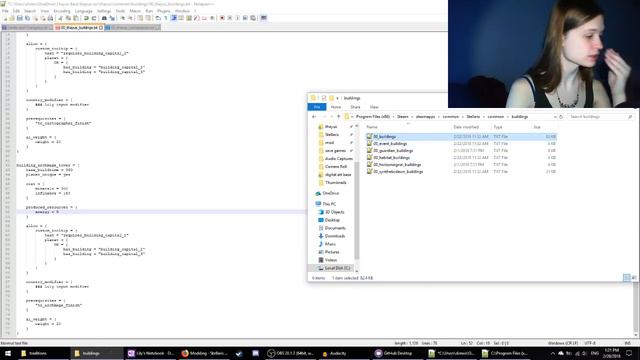Switch to the first Notepad++ document tab
This screenshot has width=640, height=360.
(x=27, y=28)
